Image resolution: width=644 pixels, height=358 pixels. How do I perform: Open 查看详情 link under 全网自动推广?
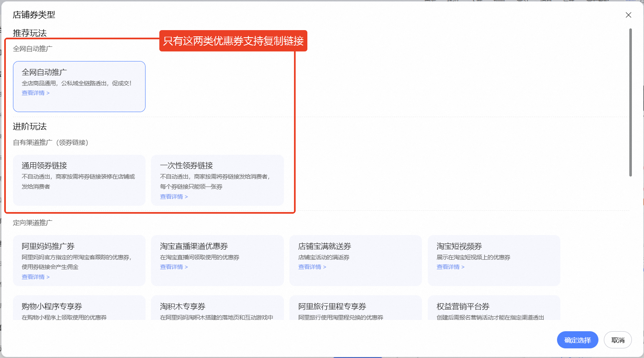tap(36, 93)
